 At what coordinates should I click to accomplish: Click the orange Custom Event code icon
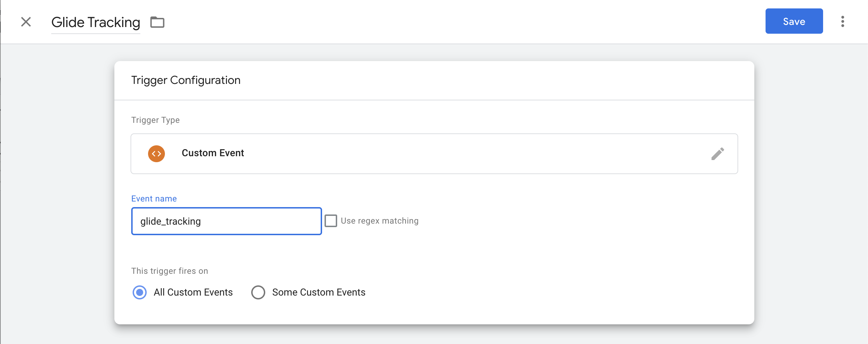coord(156,154)
